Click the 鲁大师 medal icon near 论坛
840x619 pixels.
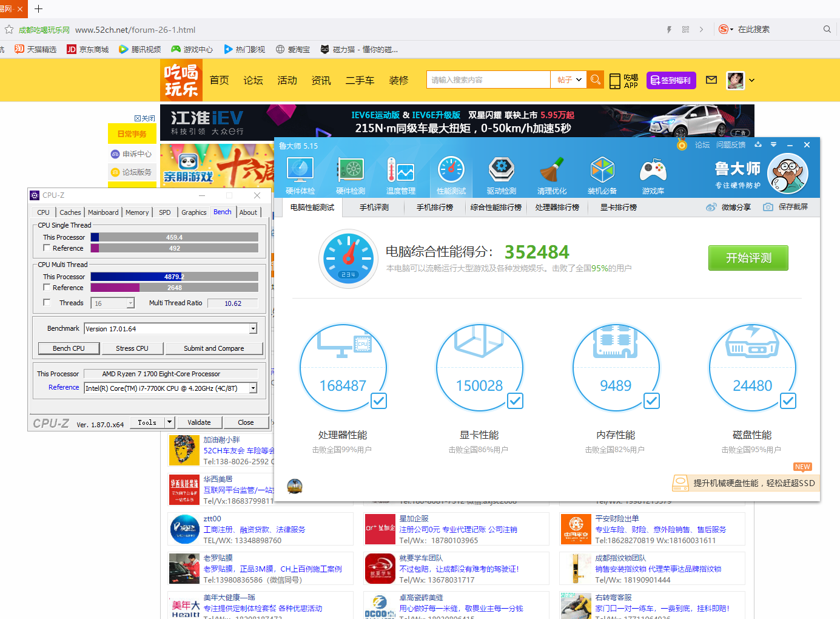point(682,145)
